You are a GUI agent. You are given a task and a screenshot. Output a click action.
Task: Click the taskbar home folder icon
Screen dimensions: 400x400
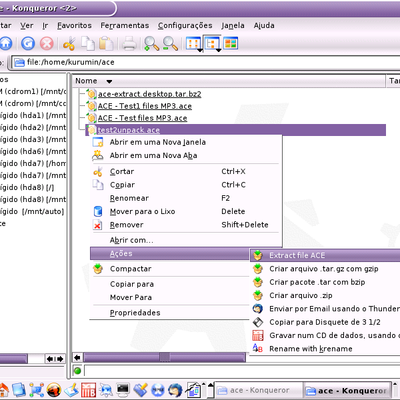3,390
